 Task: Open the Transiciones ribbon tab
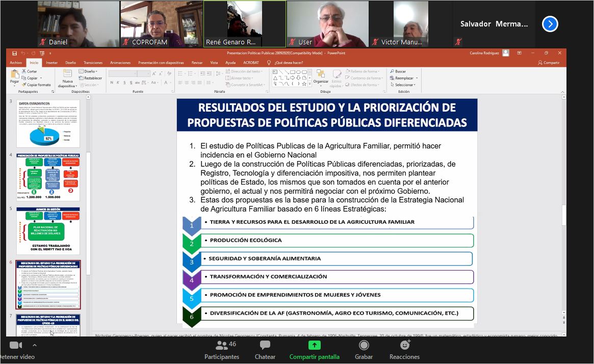tap(93, 63)
